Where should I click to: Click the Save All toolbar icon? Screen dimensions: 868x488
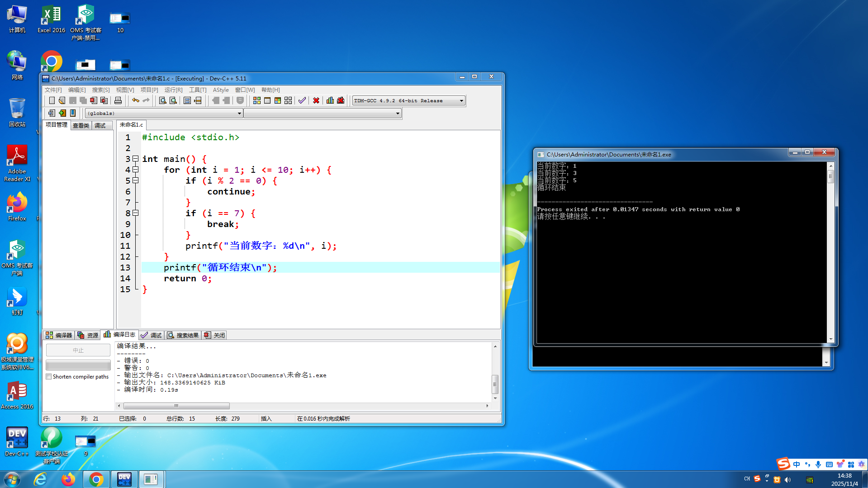coord(83,100)
